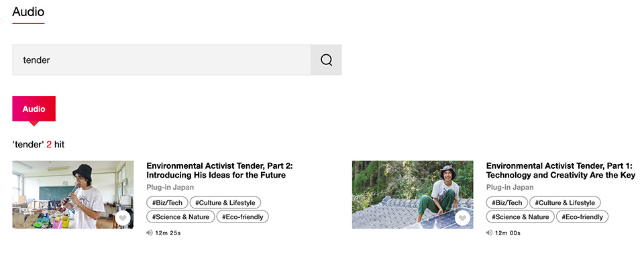The width and height of the screenshot is (644, 256).
Task: Click speaker icon beside 12m 00s
Action: [x=489, y=233]
